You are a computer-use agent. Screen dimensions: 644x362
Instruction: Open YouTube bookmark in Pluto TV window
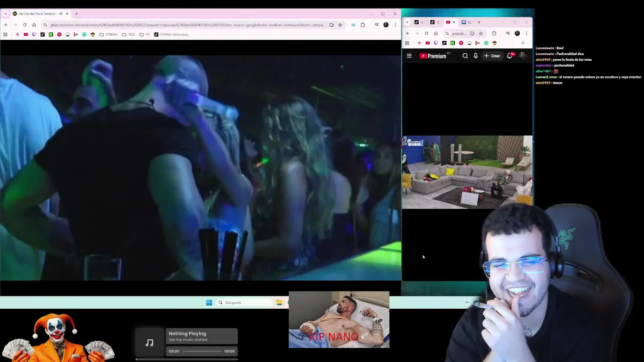[26, 34]
